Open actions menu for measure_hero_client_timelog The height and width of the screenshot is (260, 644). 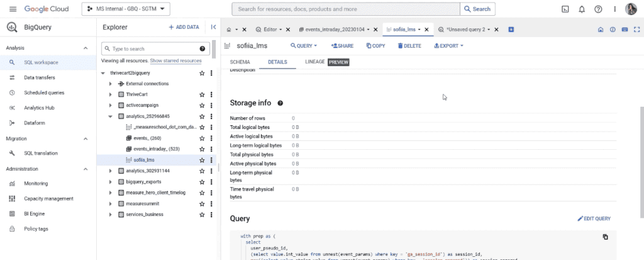click(x=211, y=193)
